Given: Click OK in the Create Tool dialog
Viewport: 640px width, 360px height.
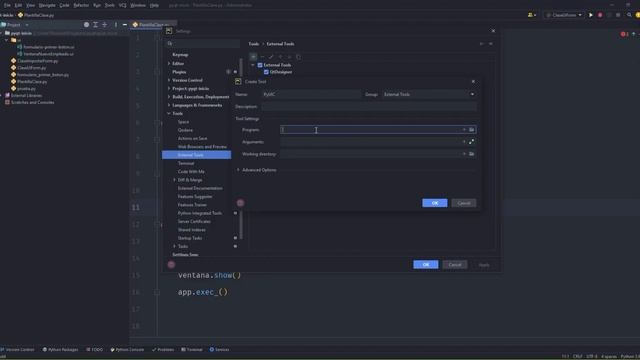Looking at the screenshot, I should pos(435,203).
